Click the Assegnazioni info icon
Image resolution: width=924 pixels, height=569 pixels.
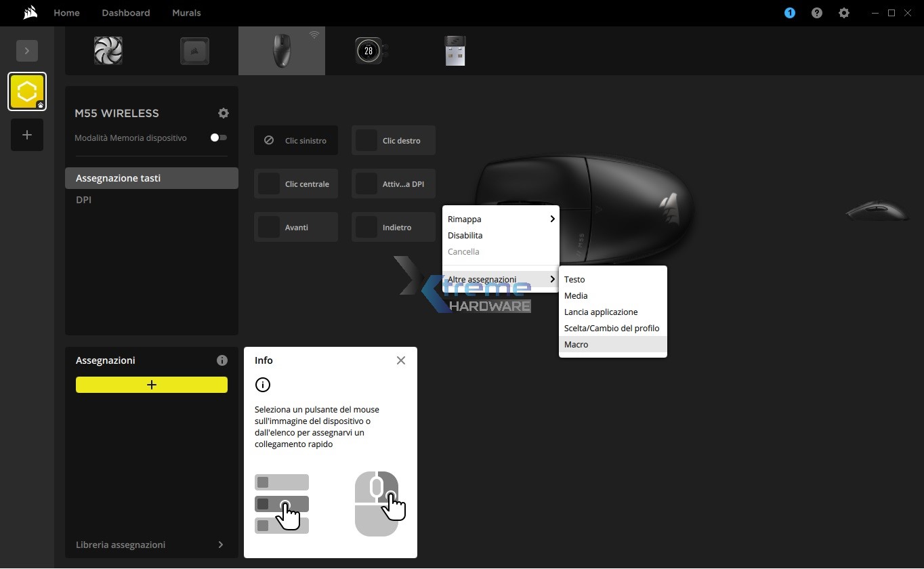222,360
